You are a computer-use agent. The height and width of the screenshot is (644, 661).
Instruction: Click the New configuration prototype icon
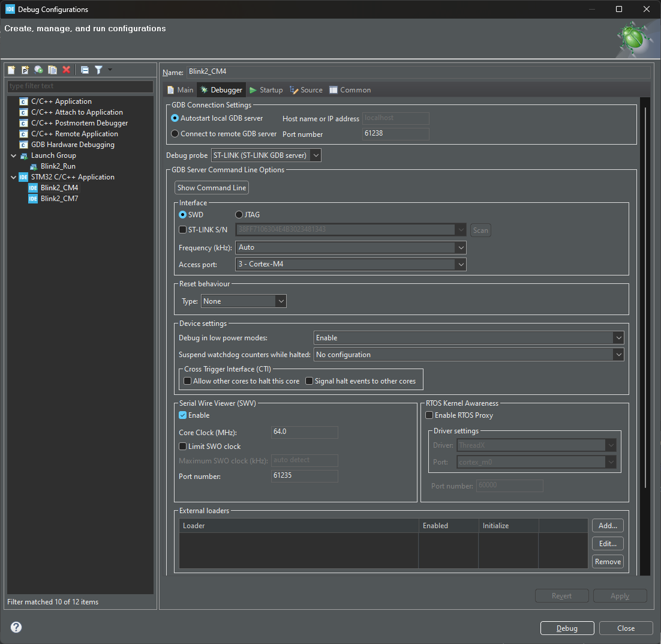coord(25,70)
